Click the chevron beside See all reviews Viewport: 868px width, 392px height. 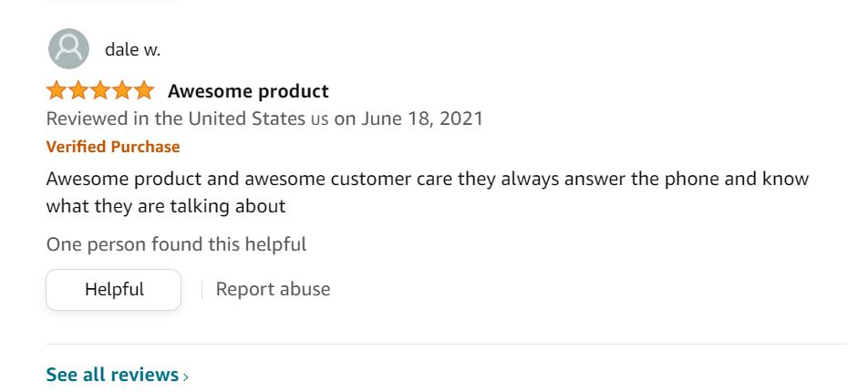pyautogui.click(x=186, y=377)
